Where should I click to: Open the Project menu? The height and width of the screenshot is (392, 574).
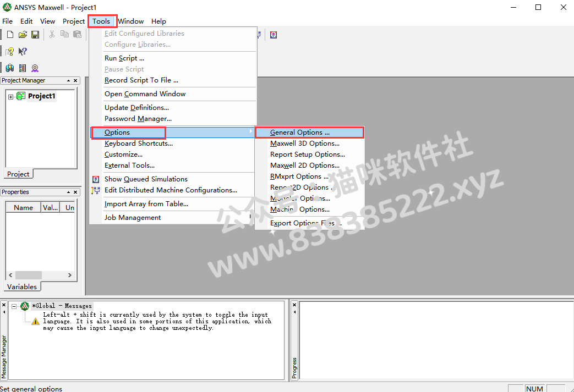point(74,21)
